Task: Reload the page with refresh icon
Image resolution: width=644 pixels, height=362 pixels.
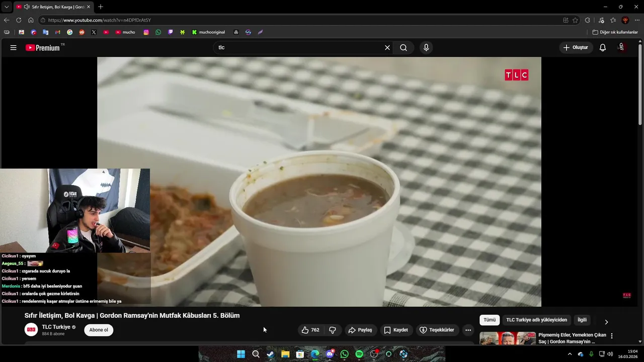Action: point(19,20)
